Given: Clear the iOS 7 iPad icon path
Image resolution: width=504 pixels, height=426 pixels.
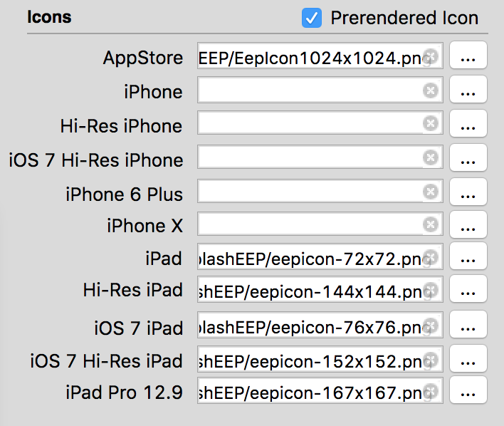Looking at the screenshot, I should pos(430,326).
